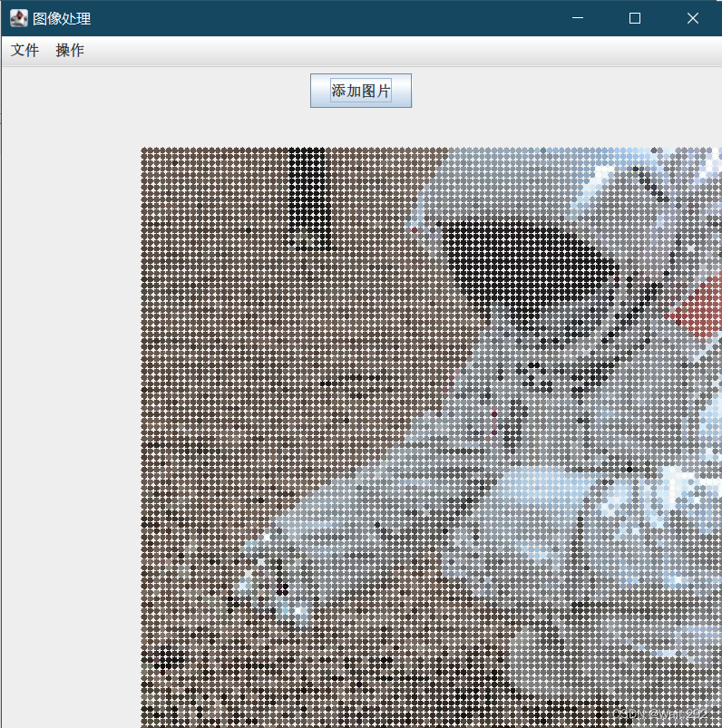Click the dotted mosaic image preview
The width and height of the screenshot is (722, 728).
[431, 437]
